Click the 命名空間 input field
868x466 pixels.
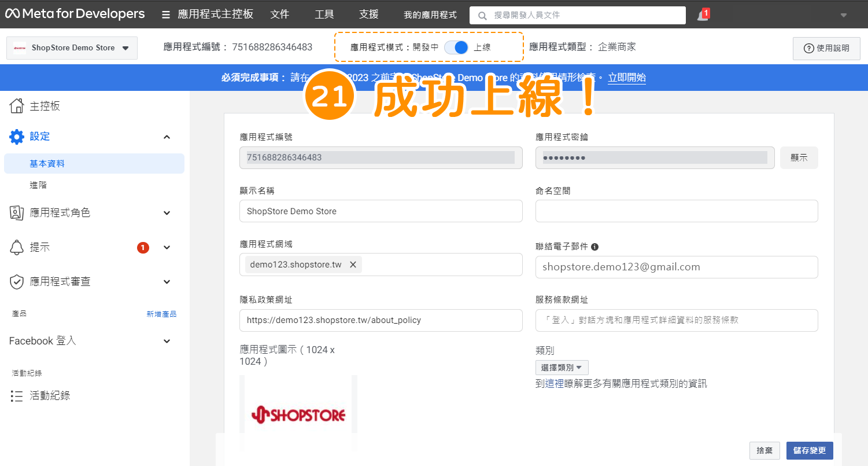(677, 211)
